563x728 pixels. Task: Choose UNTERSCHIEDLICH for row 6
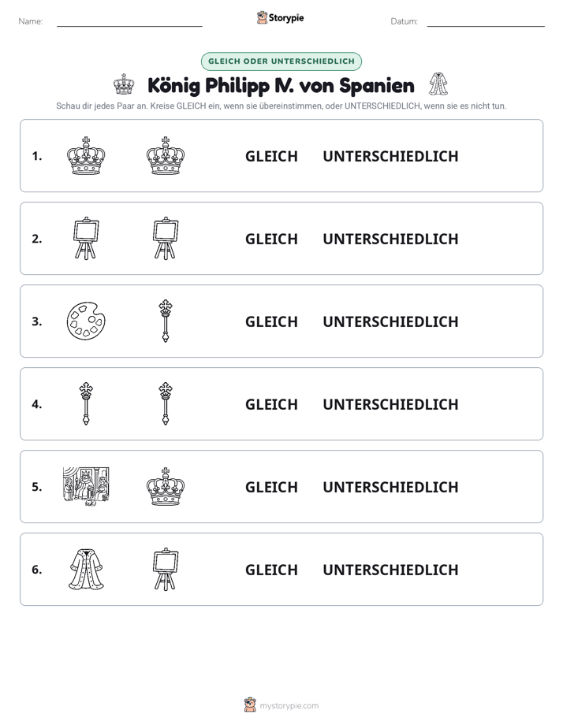coord(390,570)
